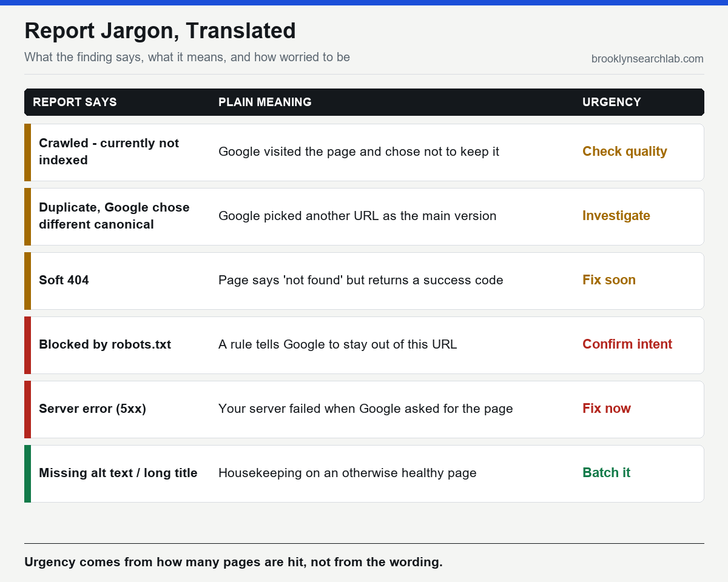Screen dimensions: 728x582
Task: Click the brooklynsearchlab.com site label
Action: coord(647,59)
